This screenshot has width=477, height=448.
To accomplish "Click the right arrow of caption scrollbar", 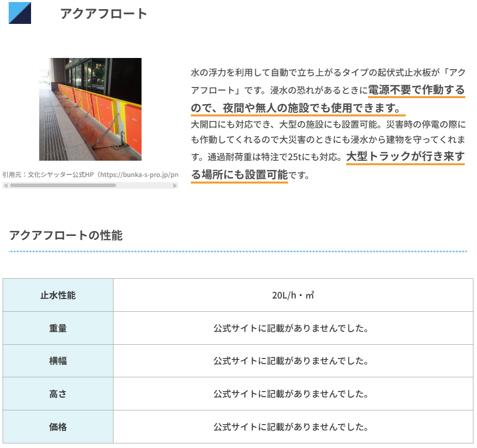I will tap(175, 186).
